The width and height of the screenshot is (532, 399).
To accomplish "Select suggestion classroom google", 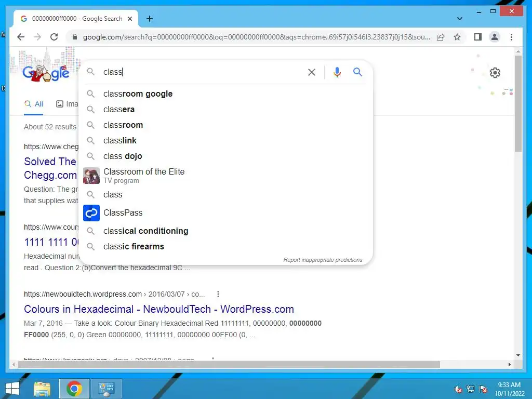I will click(225, 94).
